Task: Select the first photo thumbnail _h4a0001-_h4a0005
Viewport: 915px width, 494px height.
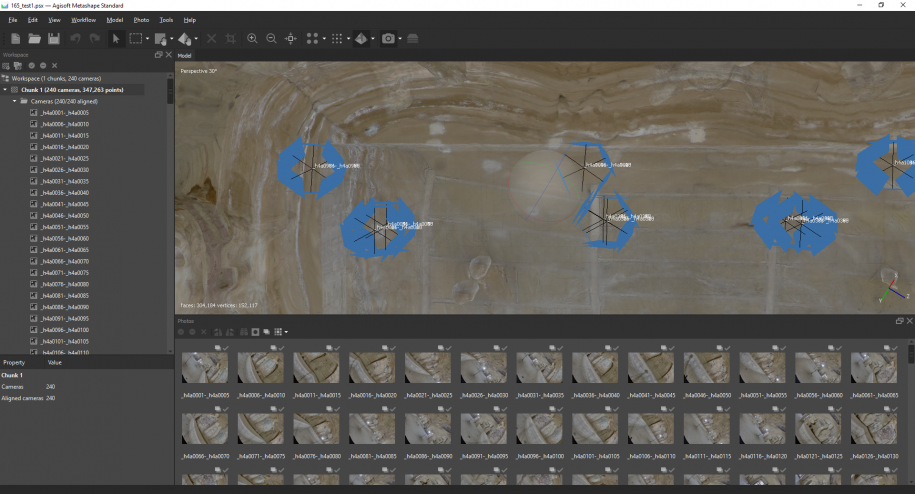Action: [x=205, y=368]
